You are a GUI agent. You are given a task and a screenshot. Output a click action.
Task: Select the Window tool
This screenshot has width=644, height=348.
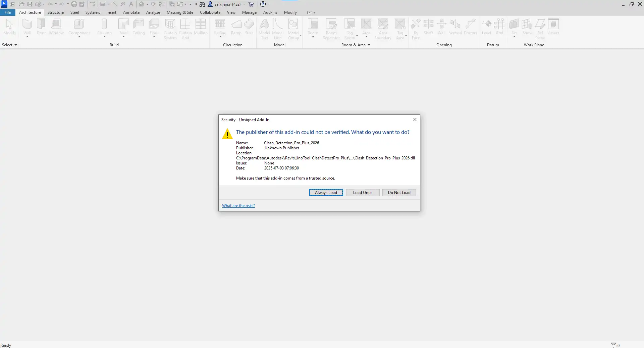click(x=56, y=27)
